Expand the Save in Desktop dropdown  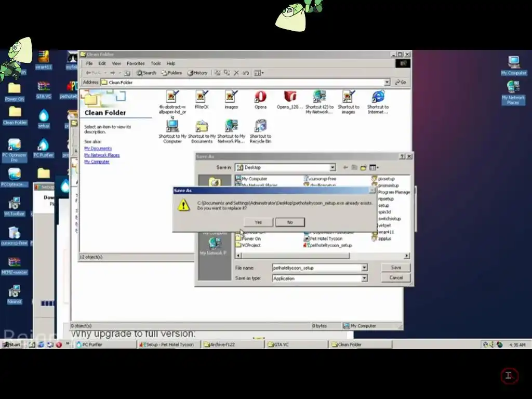tap(332, 168)
